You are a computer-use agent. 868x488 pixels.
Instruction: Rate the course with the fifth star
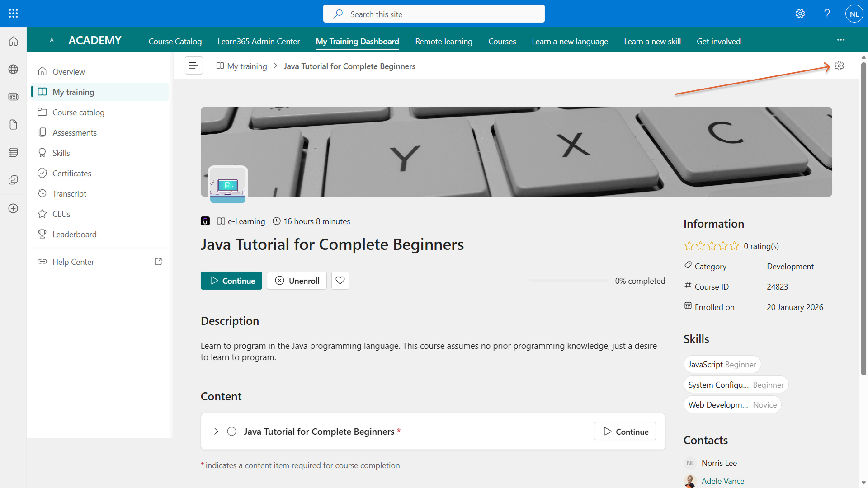(x=735, y=246)
